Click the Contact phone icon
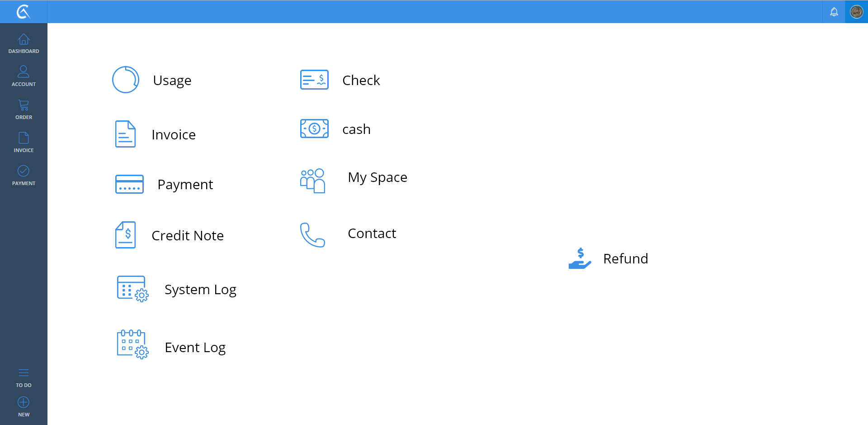 coord(312,234)
